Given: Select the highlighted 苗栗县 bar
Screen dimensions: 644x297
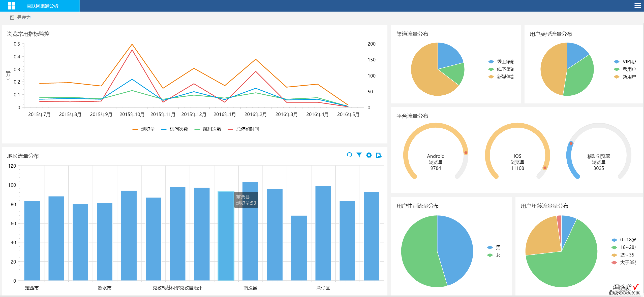Looking at the screenshot, I should pyautogui.click(x=226, y=236).
